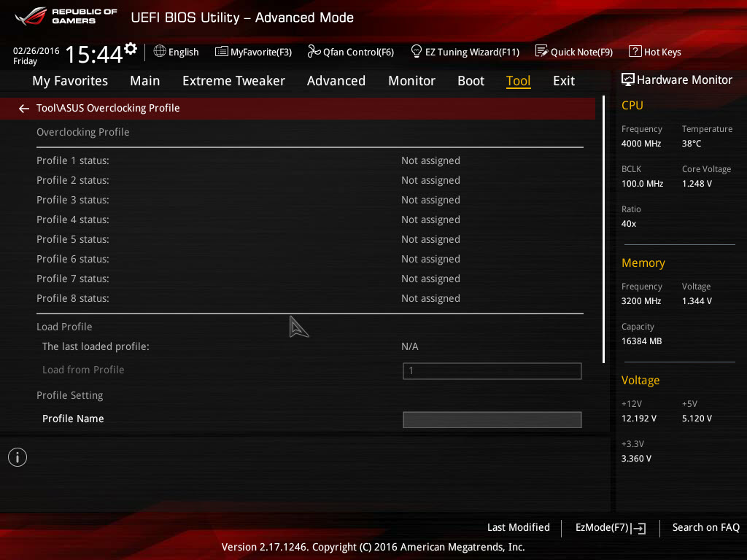Launch Qfan Control fan icon
The height and width of the screenshot is (560, 747).
coord(314,52)
